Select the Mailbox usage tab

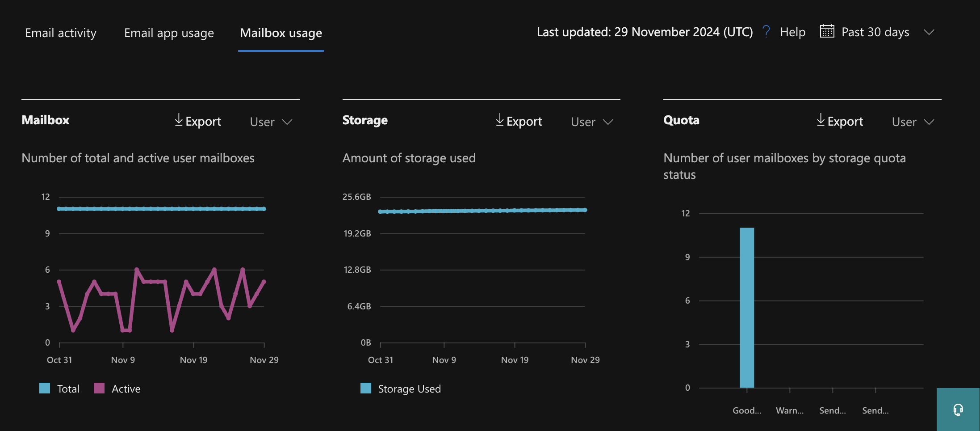[281, 33]
